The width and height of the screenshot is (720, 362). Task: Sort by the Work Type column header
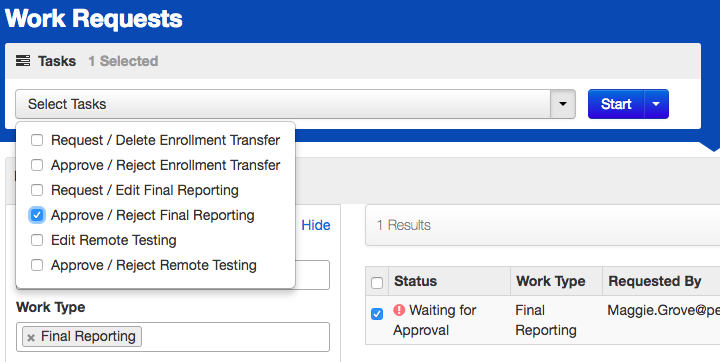coord(556,281)
